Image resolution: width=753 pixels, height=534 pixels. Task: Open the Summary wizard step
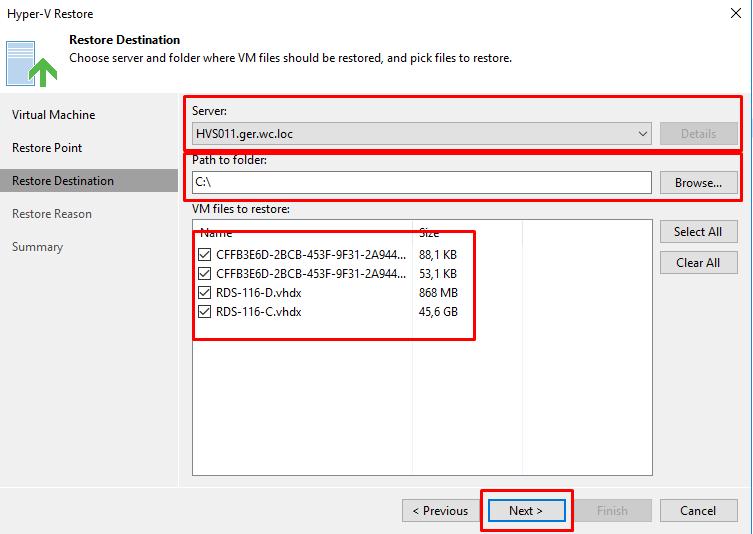(x=37, y=247)
